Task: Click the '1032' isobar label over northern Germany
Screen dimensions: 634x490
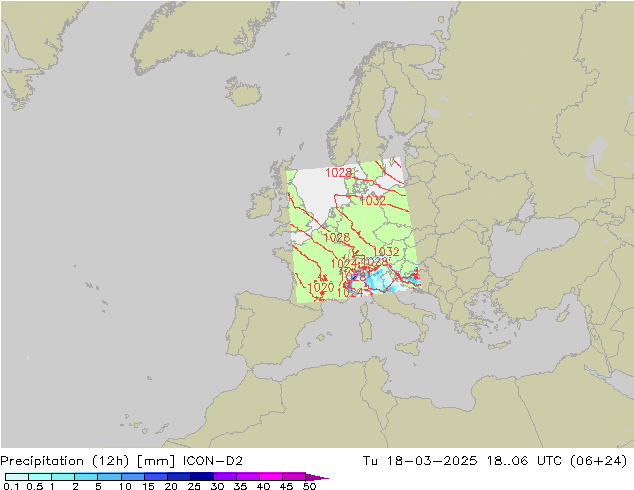Action: tap(372, 200)
